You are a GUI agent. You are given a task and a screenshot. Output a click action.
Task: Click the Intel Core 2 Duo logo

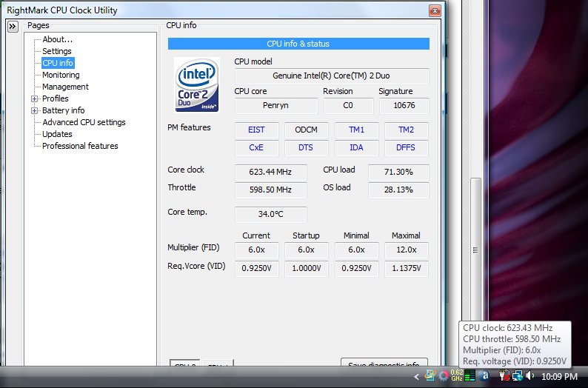click(197, 84)
